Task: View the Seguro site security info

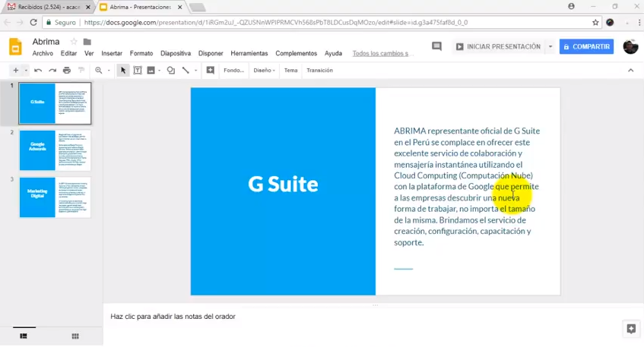Action: click(61, 23)
